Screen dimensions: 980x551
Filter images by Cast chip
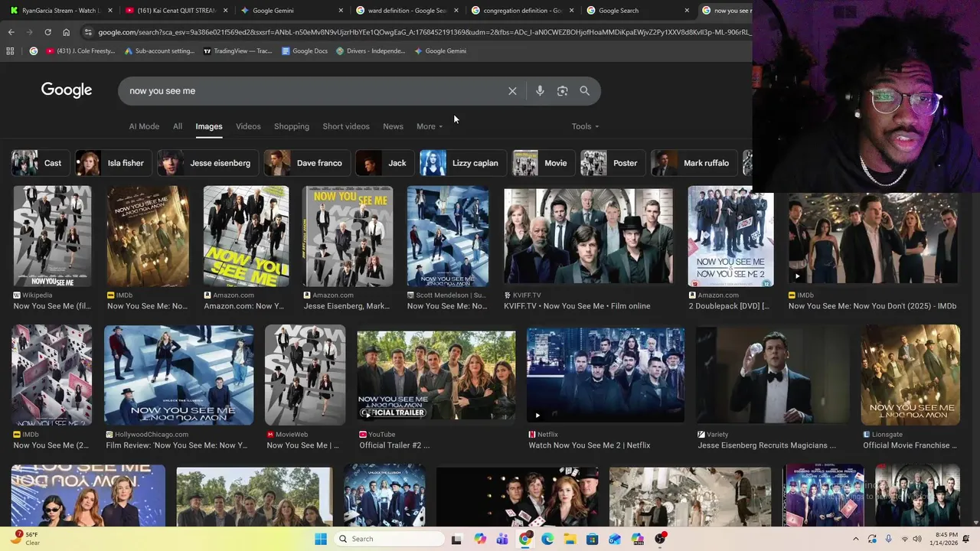41,163
